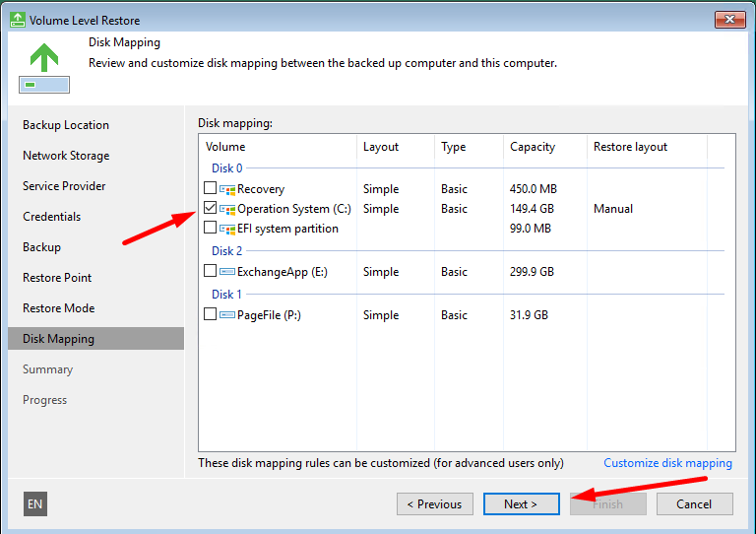Check the ExchangeApp (E:) checkbox
This screenshot has height=534, width=756.
210,271
